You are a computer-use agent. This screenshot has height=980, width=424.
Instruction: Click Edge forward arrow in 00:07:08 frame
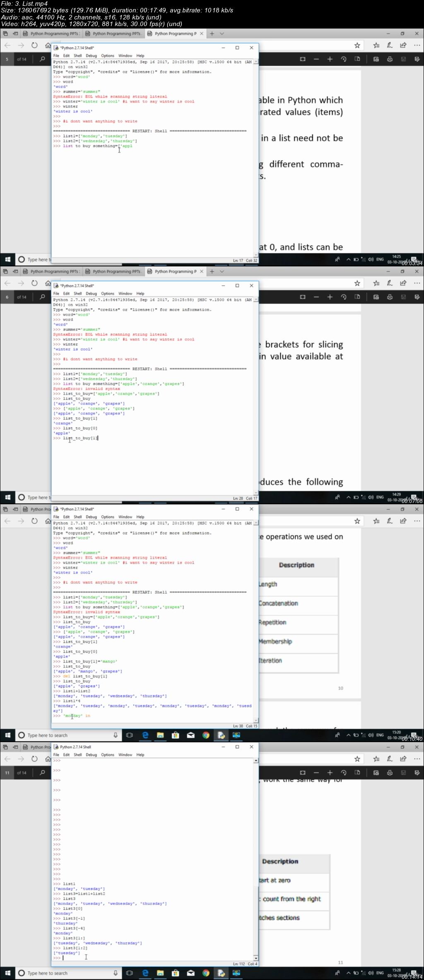pyautogui.click(x=21, y=283)
